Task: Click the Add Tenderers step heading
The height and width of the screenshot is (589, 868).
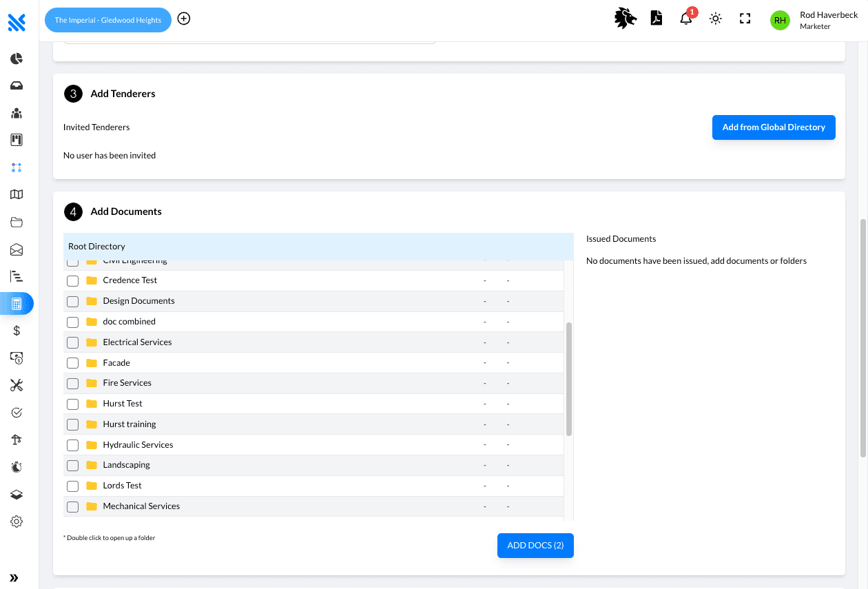Action: point(123,94)
